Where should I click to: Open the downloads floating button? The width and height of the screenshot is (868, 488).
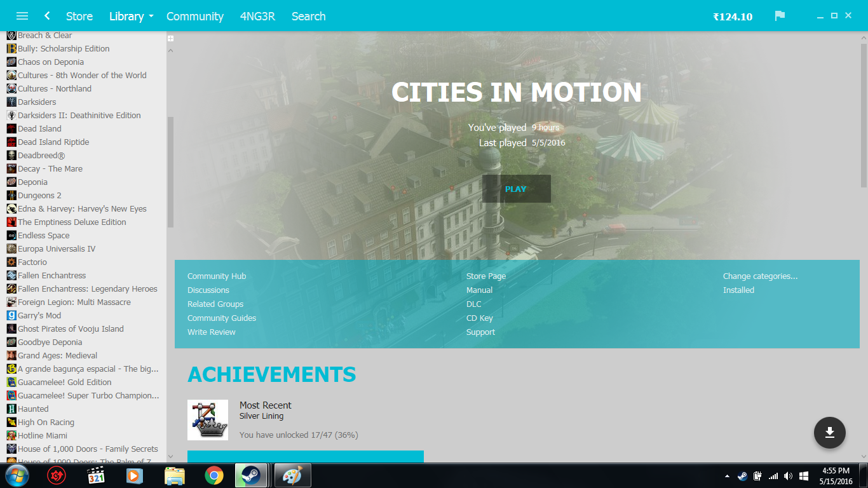coord(829,433)
